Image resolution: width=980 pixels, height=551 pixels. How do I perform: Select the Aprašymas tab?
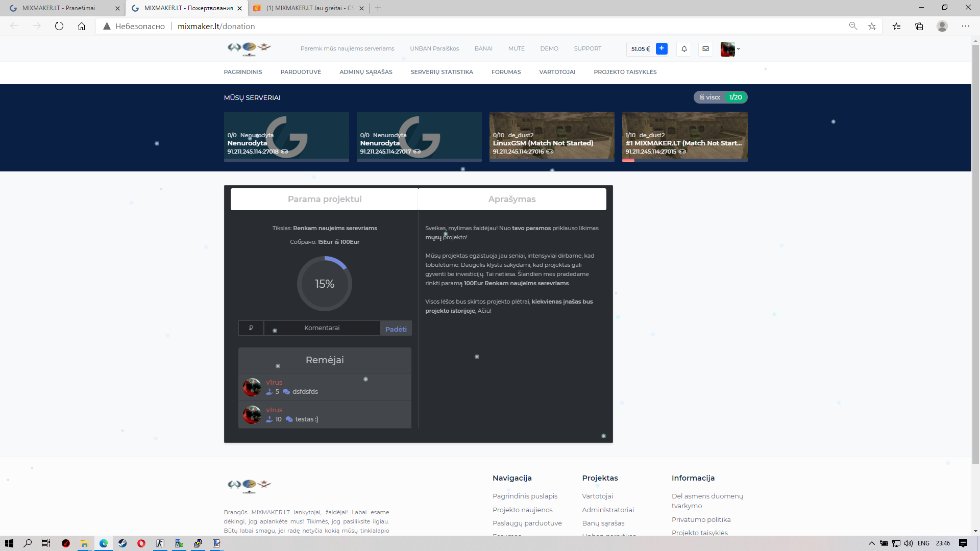512,199
